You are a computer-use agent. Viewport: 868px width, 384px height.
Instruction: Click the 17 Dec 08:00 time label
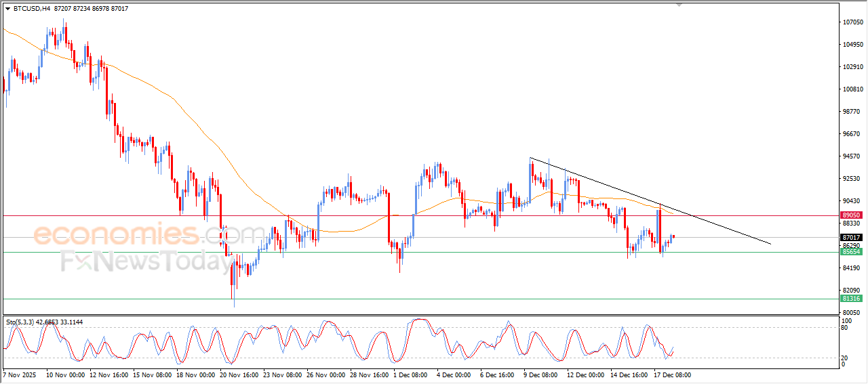coord(672,375)
